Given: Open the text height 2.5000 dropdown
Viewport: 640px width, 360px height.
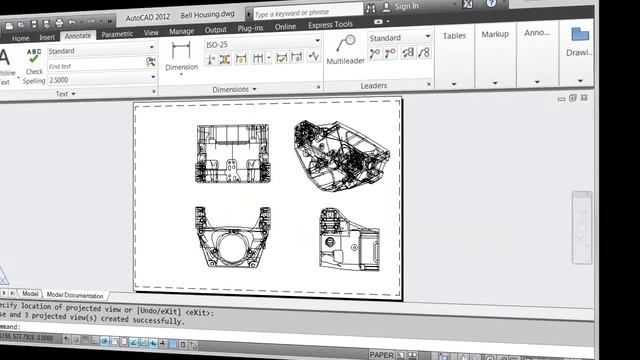Looking at the screenshot, I should [153, 77].
